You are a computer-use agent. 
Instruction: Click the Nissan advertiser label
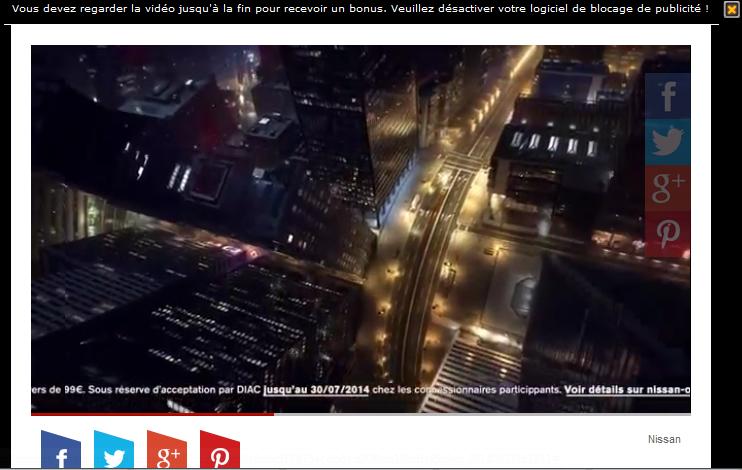(x=664, y=439)
